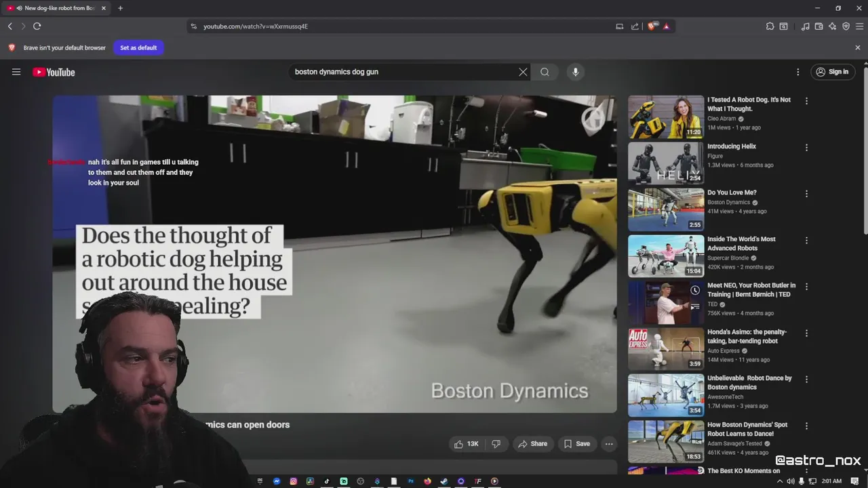Like the video with 13K likes
Screen dimensions: 868x488
click(x=467, y=444)
